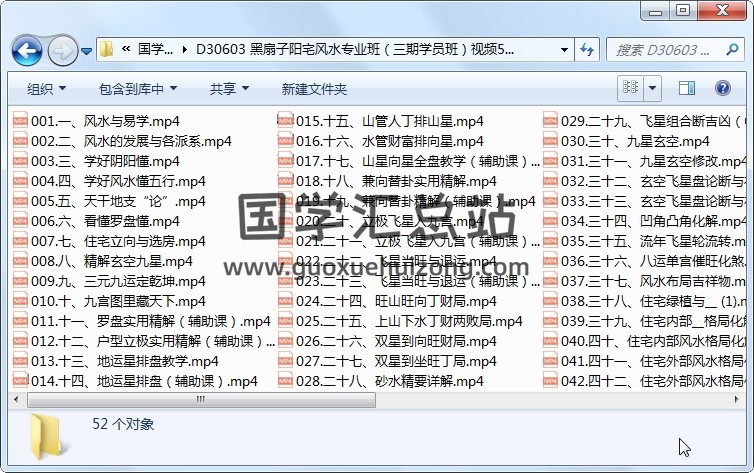Select file 016.十六、水管财富排向星.mp4
This screenshot has height=473, width=754.
381,141
